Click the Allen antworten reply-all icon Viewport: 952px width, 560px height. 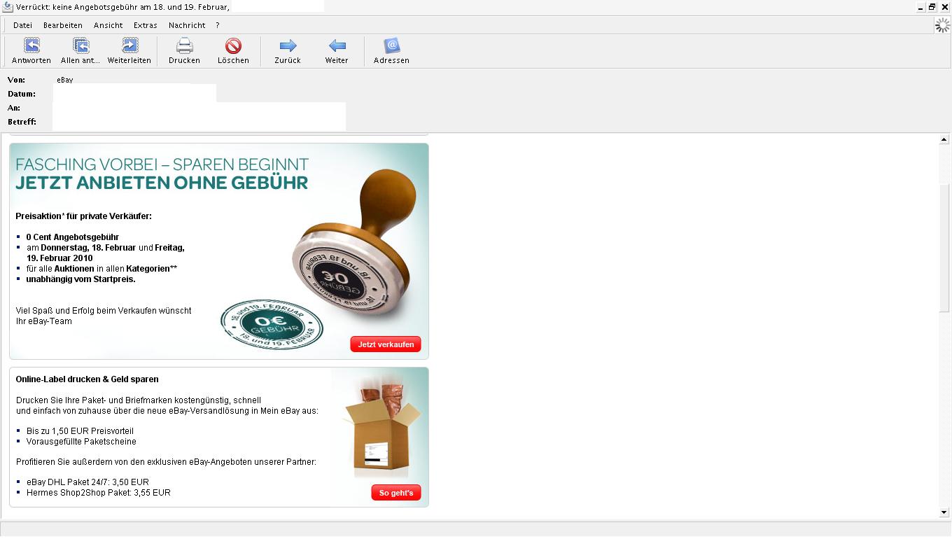[x=80, y=45]
